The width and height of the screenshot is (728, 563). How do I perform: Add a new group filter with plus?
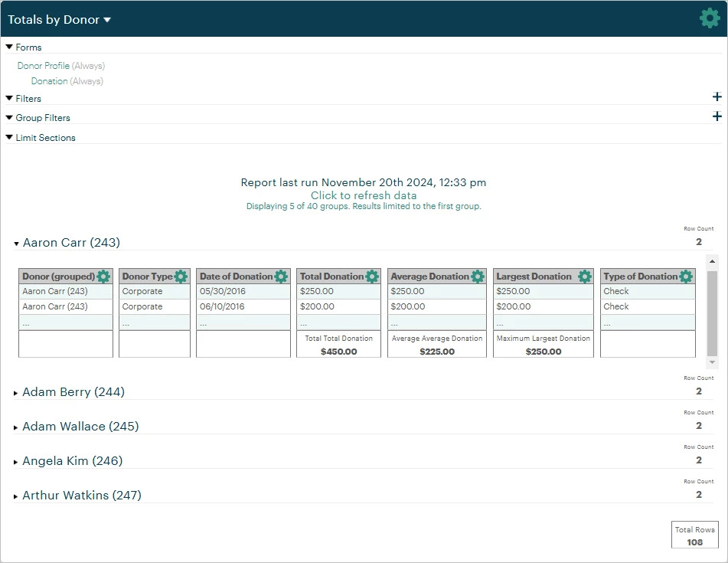[717, 116]
